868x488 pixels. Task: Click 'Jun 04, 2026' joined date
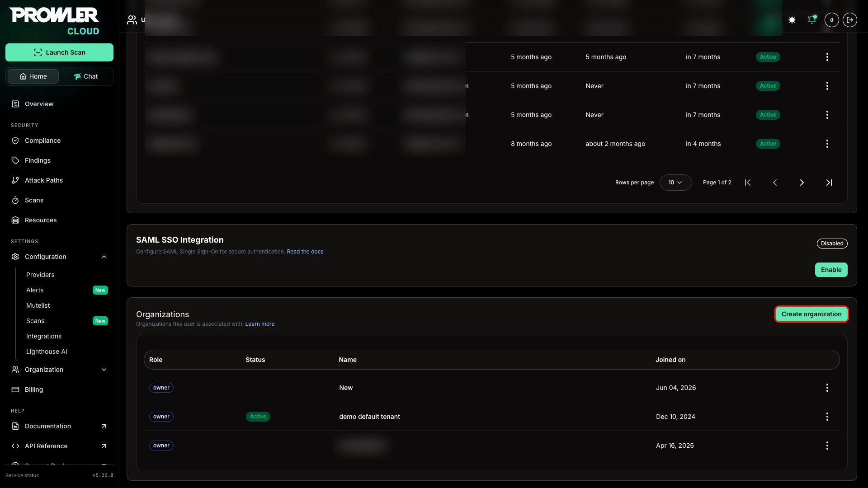click(x=676, y=388)
